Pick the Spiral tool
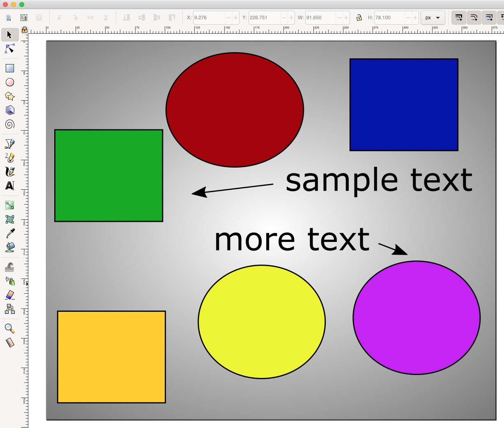504x428 pixels. tap(10, 124)
